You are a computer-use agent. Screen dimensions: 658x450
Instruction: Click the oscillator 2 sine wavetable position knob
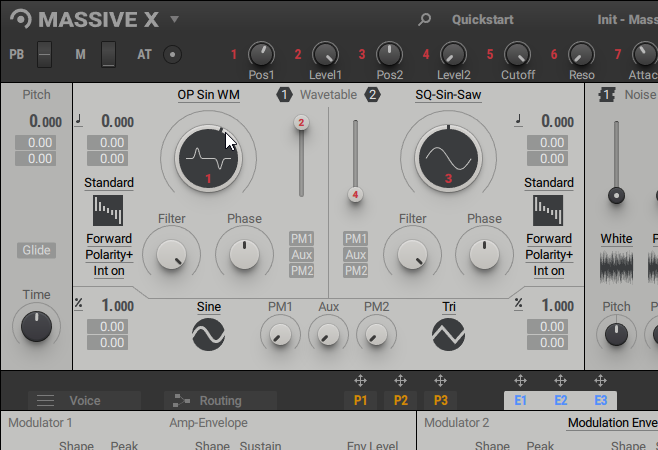point(449,159)
